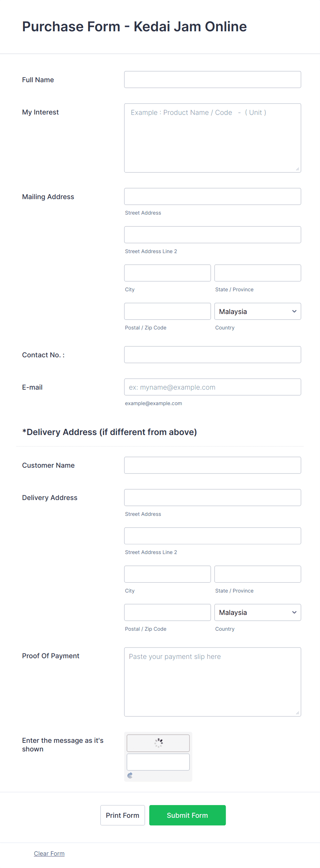Click the Print Form button
The image size is (320, 868).
pos(122,815)
